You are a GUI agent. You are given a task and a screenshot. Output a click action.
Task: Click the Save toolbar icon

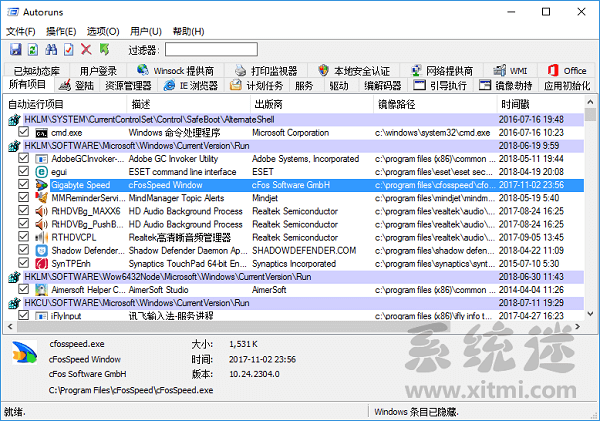[16, 49]
